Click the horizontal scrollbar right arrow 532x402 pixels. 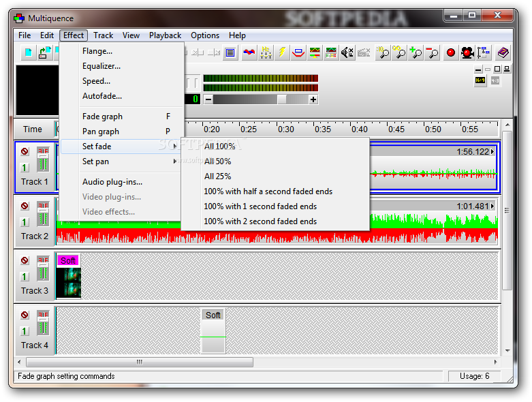496,362
